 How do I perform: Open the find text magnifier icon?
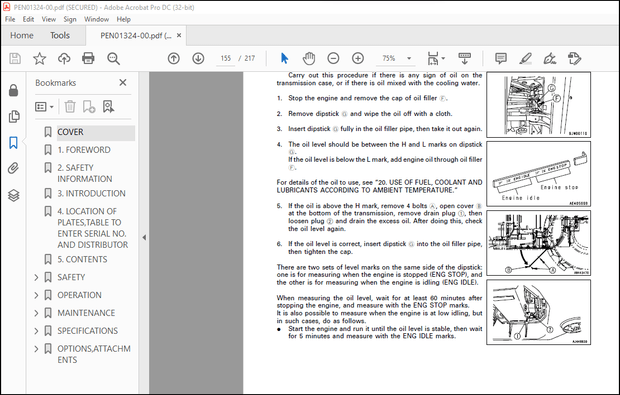(x=113, y=59)
